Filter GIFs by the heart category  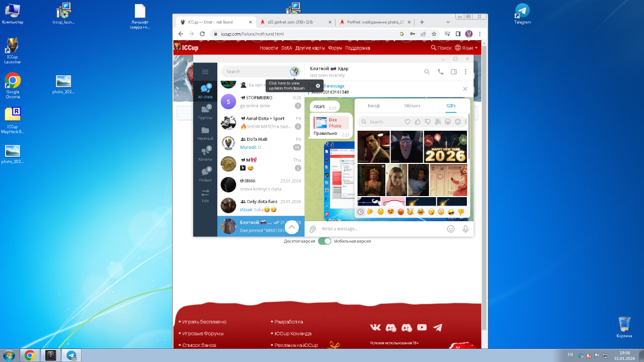[408, 122]
